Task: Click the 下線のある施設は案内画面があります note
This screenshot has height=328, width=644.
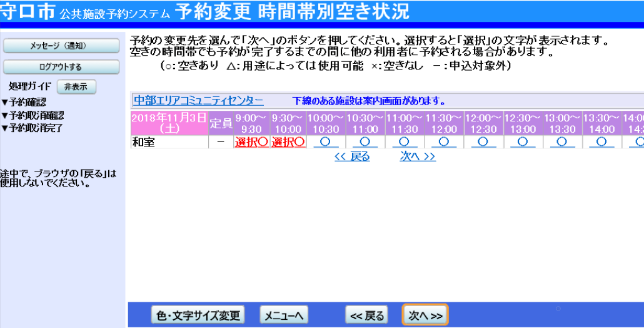Action: pos(369,101)
